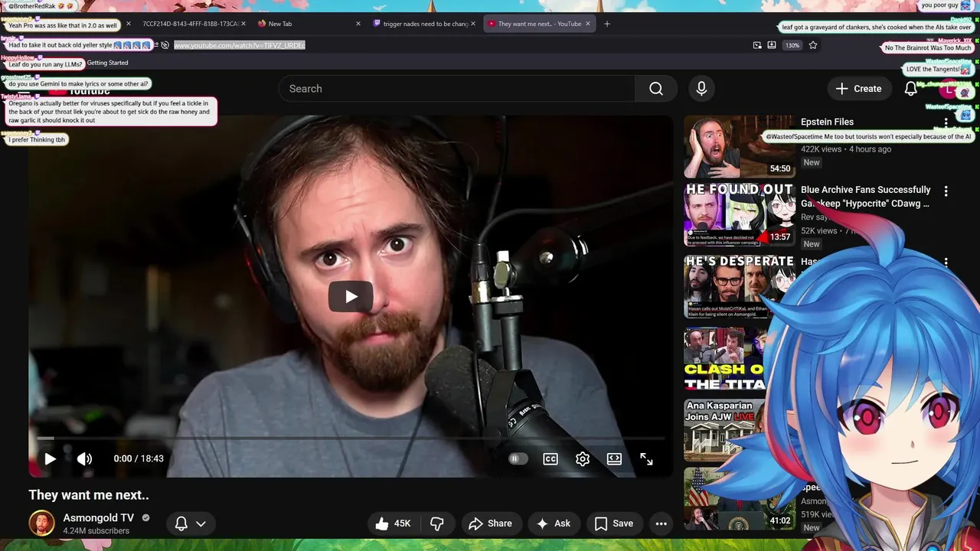Screen dimensions: 980x551
Task: Close the New Tab browser tab
Action: [358, 24]
